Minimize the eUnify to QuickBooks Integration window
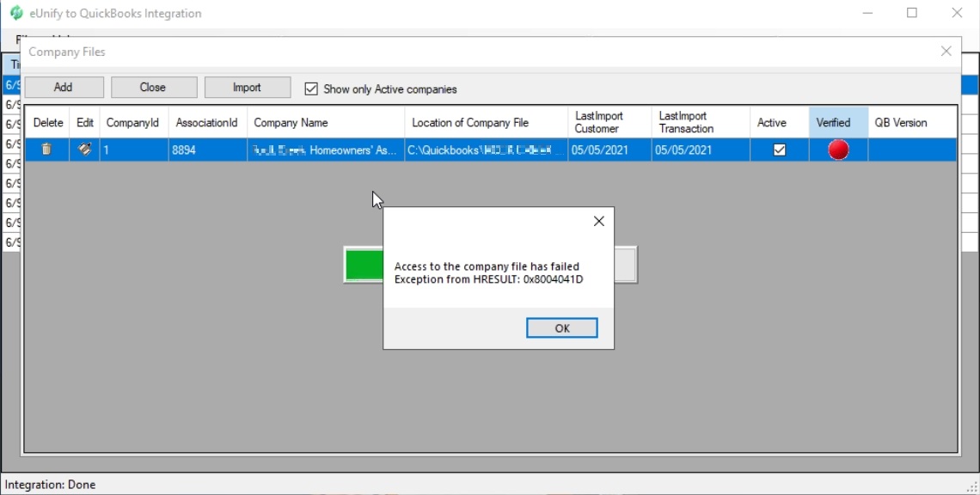 click(x=867, y=13)
